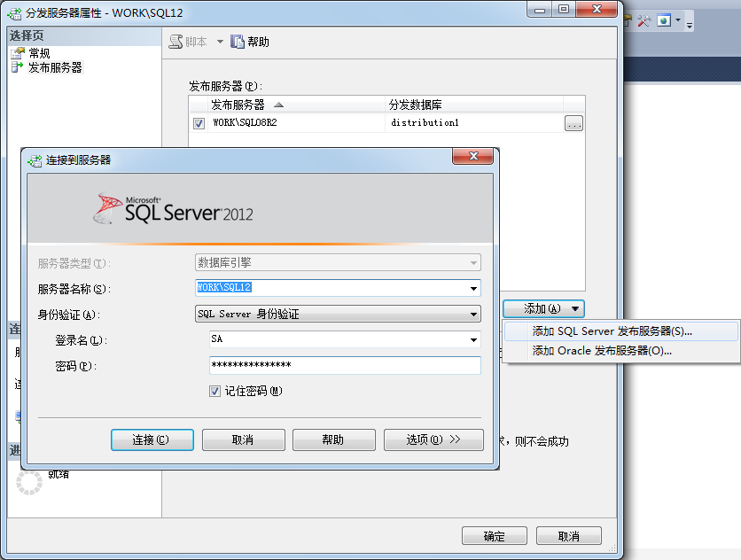Close the 连接到服务器 dialog
This screenshot has width=741, height=560.
(x=472, y=157)
